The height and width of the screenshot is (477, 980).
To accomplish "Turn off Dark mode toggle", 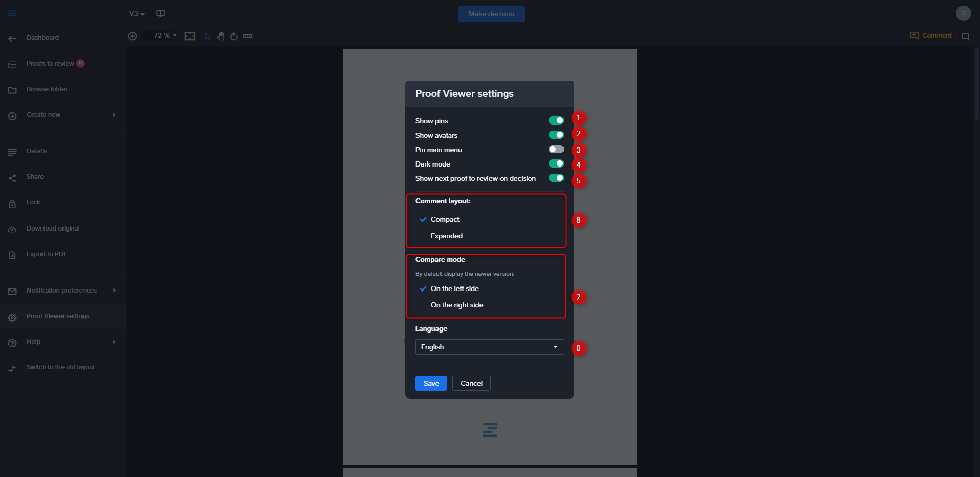I will (556, 164).
